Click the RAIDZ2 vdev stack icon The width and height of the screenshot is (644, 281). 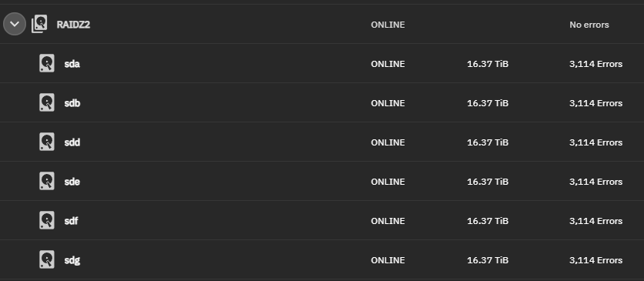pyautogui.click(x=39, y=24)
